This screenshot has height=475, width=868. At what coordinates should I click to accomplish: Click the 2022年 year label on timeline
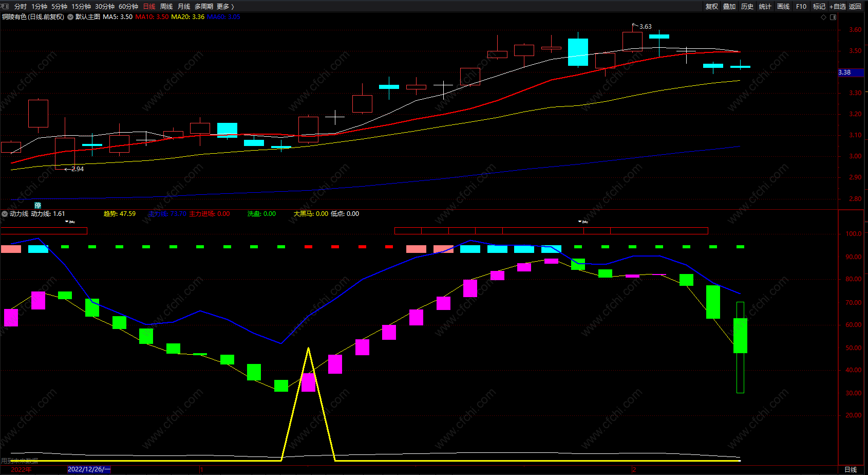21,469
